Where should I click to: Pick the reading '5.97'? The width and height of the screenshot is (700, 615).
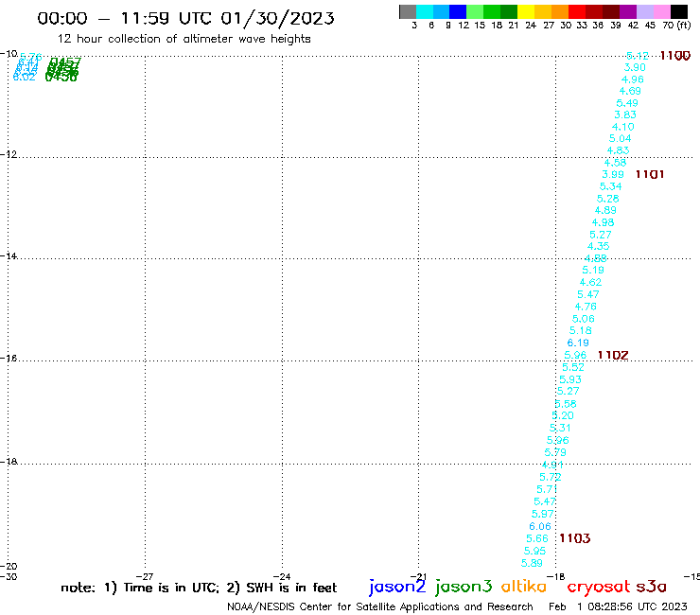point(543,514)
